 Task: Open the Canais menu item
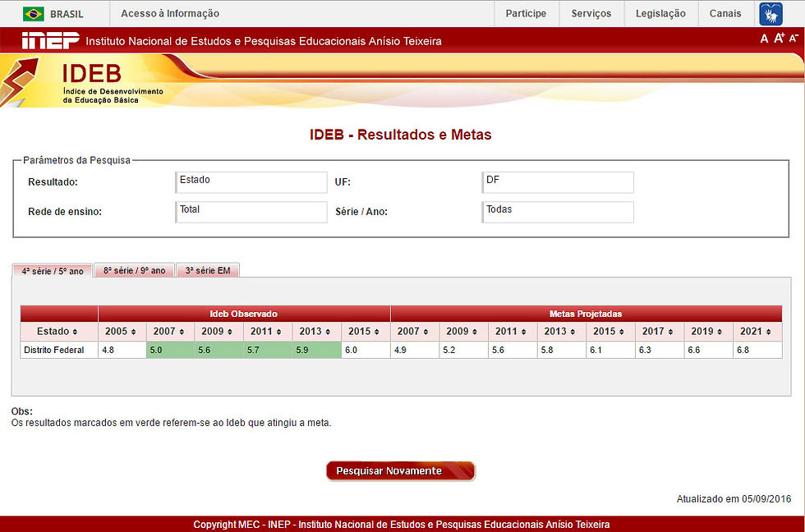coord(724,14)
